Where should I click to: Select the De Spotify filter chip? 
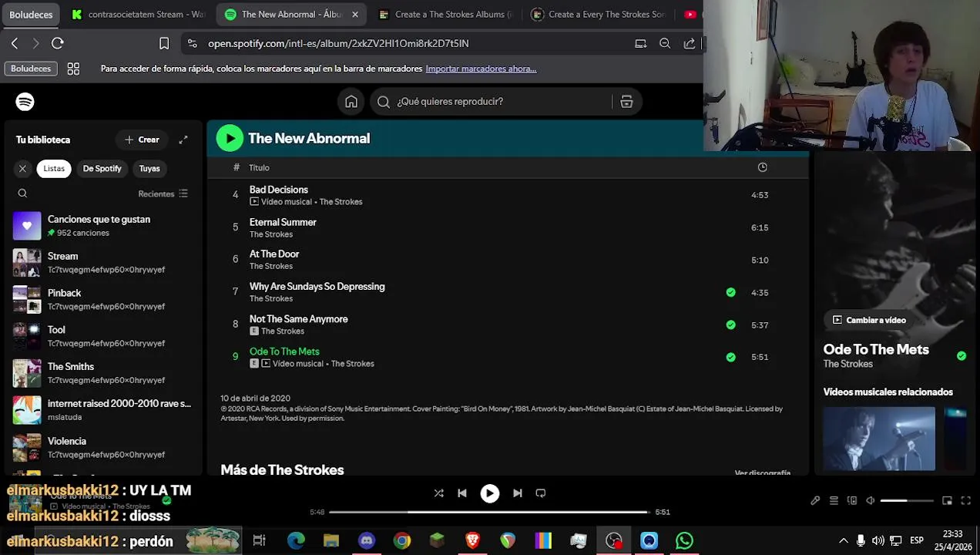[102, 168]
